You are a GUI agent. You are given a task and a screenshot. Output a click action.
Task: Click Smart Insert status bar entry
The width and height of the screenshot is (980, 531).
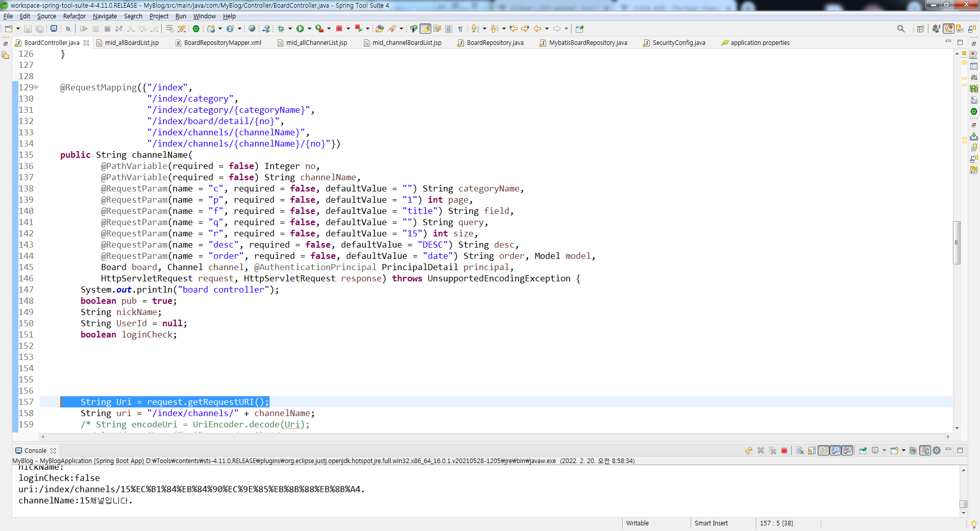[x=711, y=523]
